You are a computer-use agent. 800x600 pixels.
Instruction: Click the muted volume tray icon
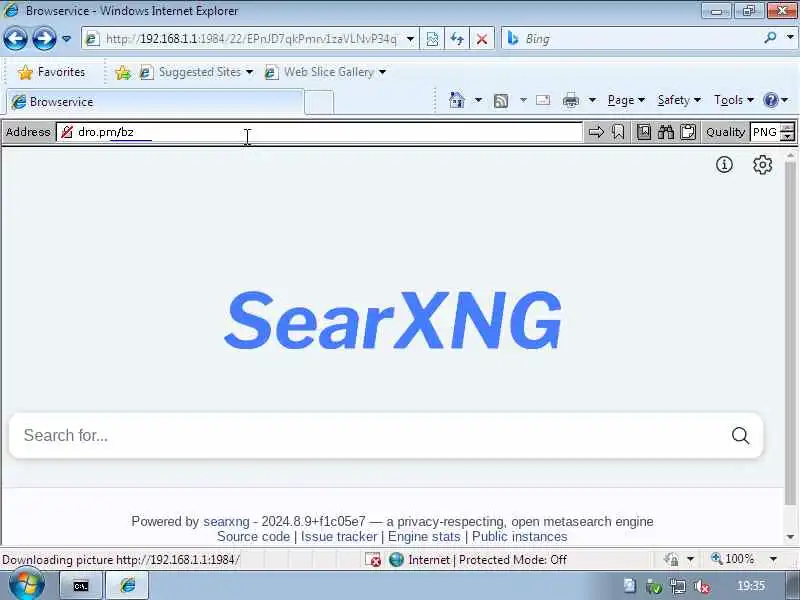(703, 586)
